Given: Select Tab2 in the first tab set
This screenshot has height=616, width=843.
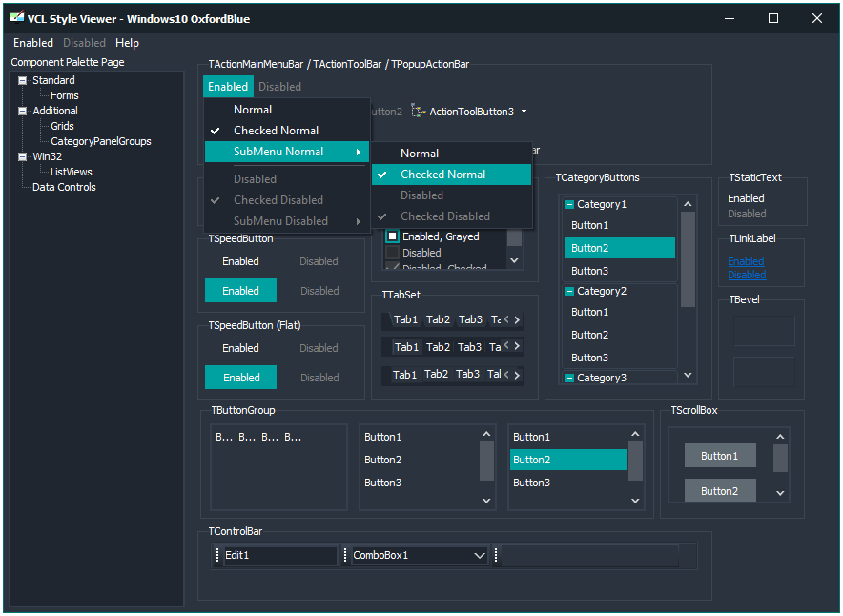Looking at the screenshot, I should (x=438, y=319).
